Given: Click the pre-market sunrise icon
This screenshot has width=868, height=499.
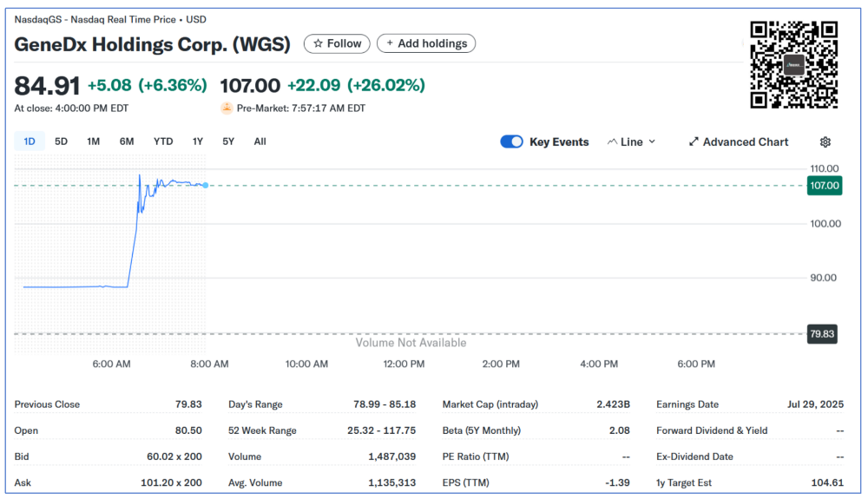Looking at the screenshot, I should click(x=227, y=108).
